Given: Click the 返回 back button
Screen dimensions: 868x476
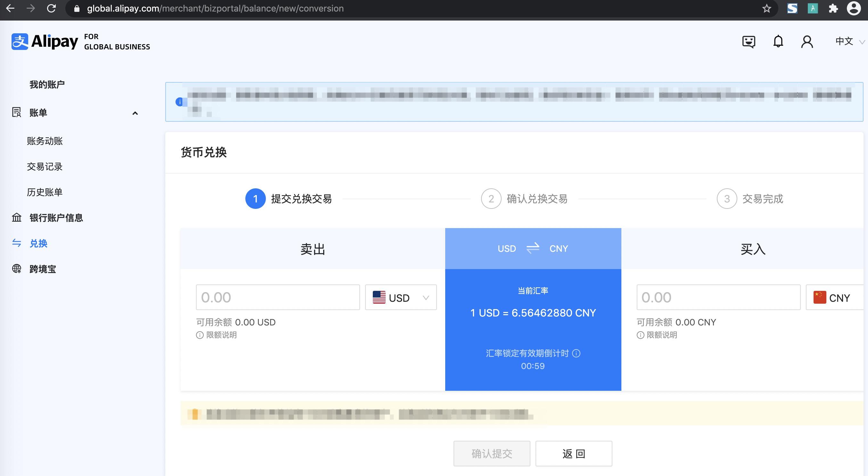Looking at the screenshot, I should (x=574, y=454).
